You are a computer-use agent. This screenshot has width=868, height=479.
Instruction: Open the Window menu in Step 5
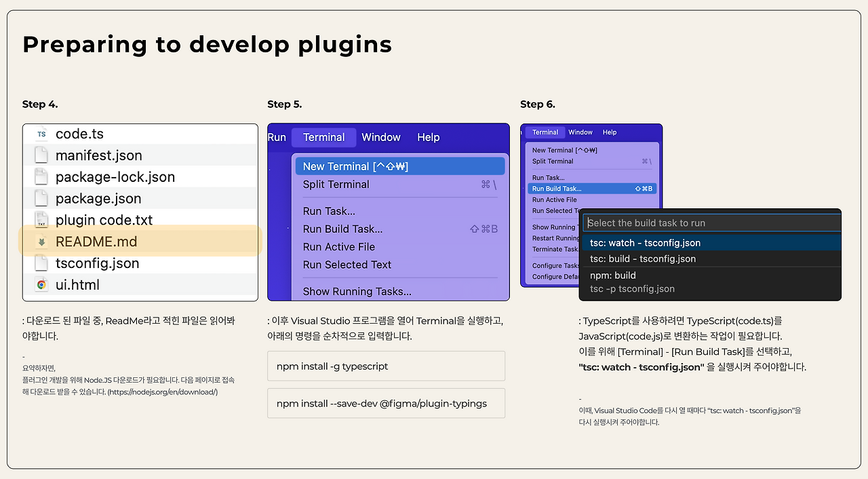tap(381, 137)
